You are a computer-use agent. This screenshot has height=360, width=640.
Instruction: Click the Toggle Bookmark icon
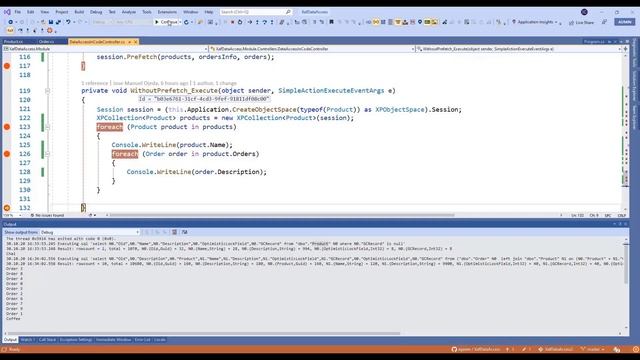pyautogui.click(x=331, y=22)
